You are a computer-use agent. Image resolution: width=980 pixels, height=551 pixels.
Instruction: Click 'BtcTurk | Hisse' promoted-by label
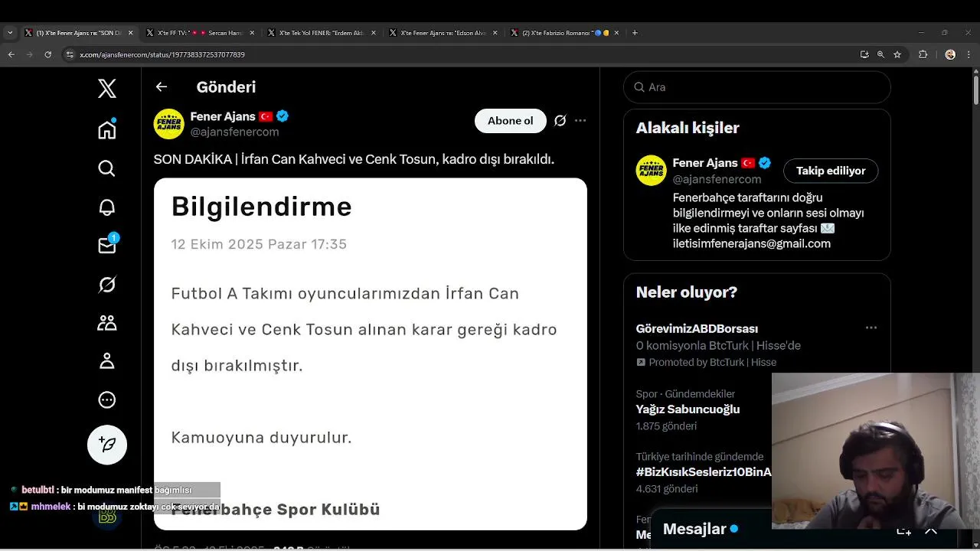click(712, 362)
